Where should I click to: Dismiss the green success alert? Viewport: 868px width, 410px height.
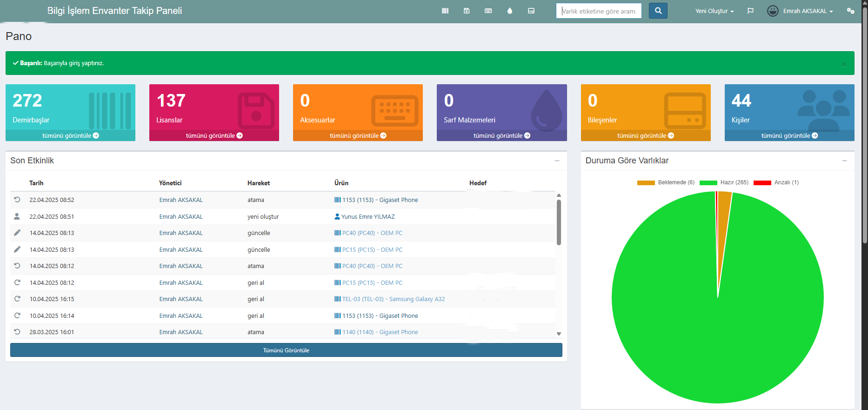point(843,65)
